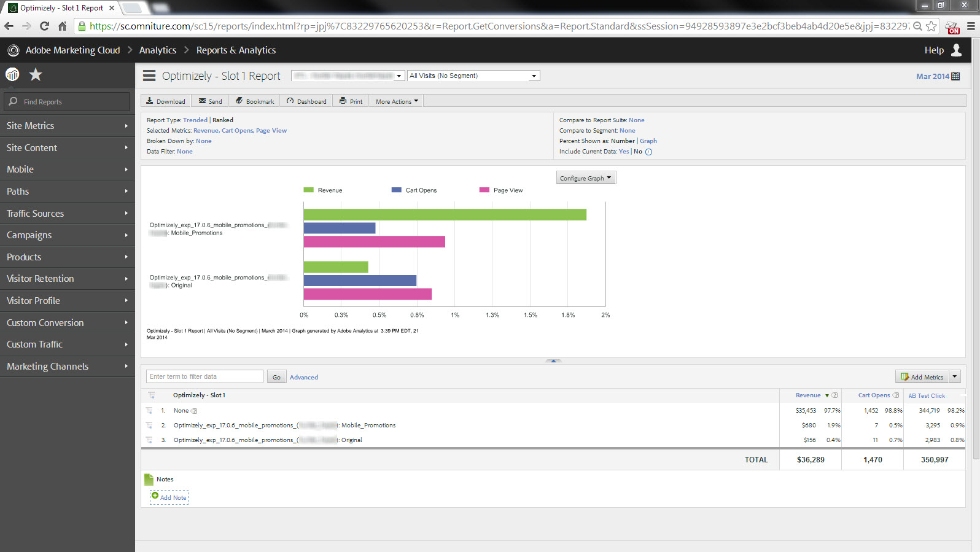
Task: Expand Traffic Sources sidebar menu
Action: tap(68, 213)
